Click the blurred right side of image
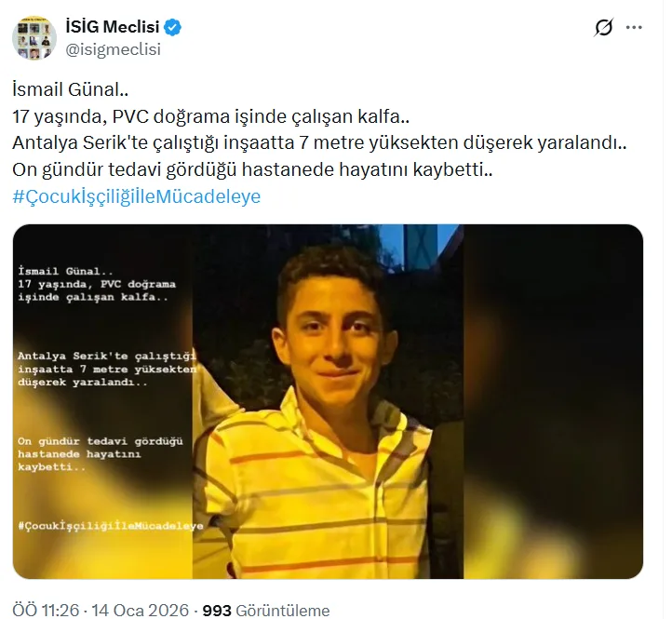Image resolution: width=672 pixels, height=619 pixels. tap(553, 401)
